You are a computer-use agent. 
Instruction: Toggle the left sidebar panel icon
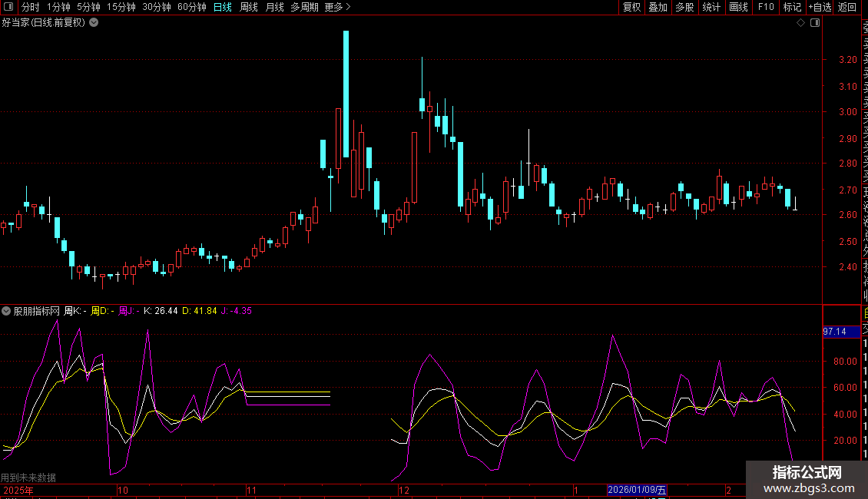(x=8, y=7)
